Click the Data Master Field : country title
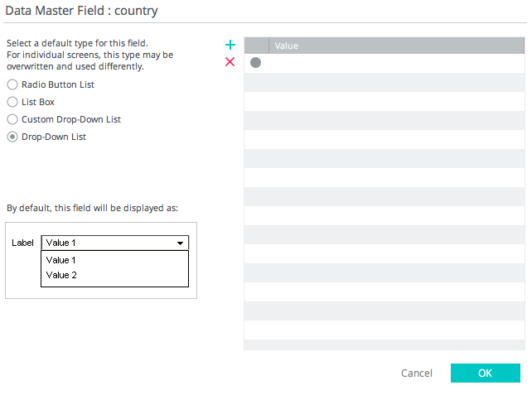532x395 pixels. point(81,12)
